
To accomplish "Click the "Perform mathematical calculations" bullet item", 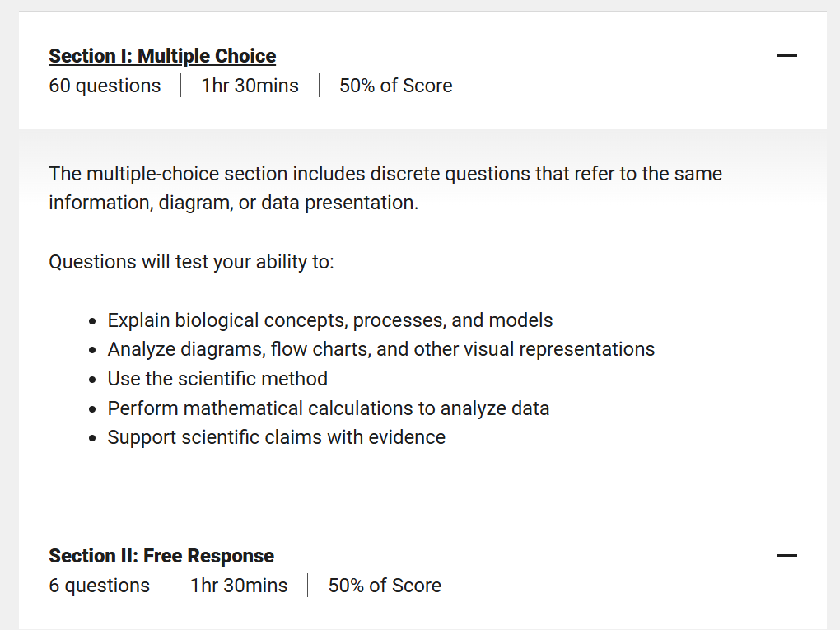I will click(328, 408).
